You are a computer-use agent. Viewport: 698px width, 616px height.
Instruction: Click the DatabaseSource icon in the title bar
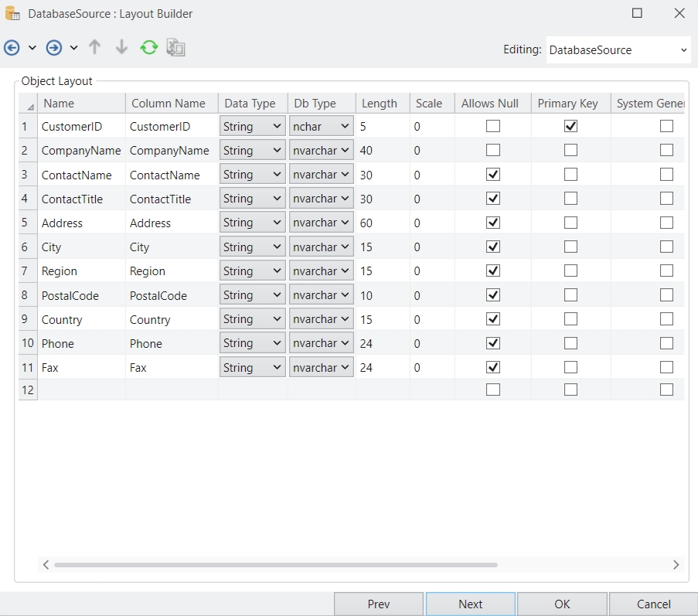tap(13, 13)
